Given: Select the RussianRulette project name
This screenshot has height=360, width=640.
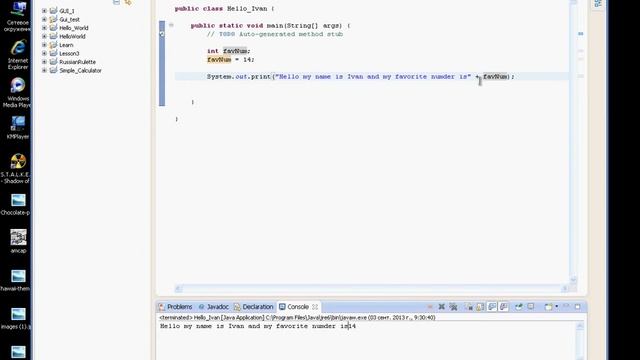Looking at the screenshot, I should tap(78, 62).
